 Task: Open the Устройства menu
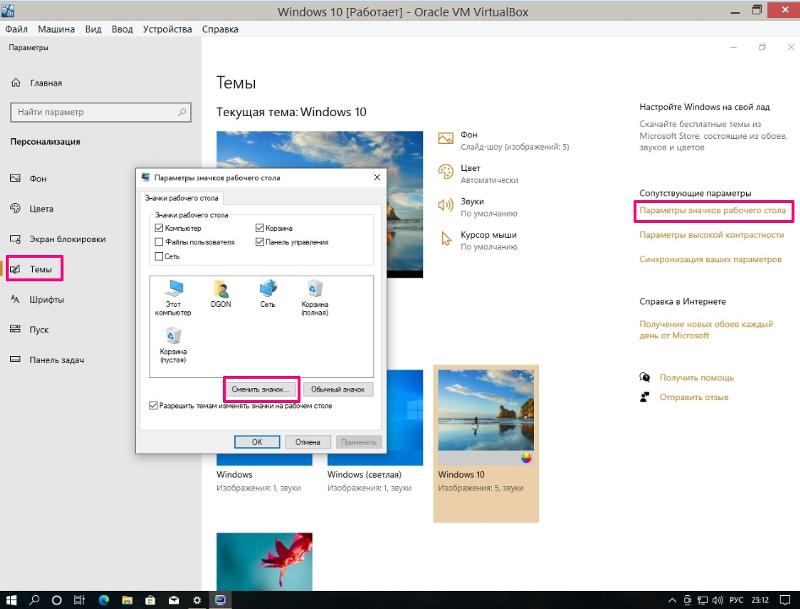pos(167,29)
